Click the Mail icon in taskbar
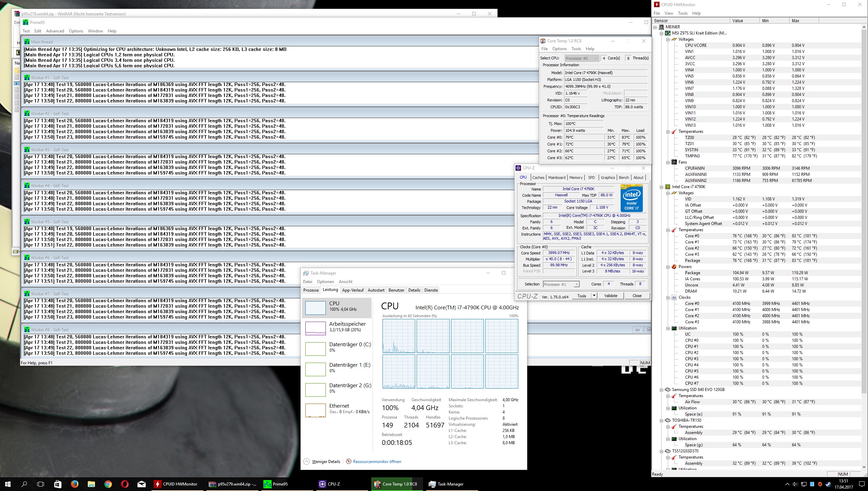 click(141, 484)
